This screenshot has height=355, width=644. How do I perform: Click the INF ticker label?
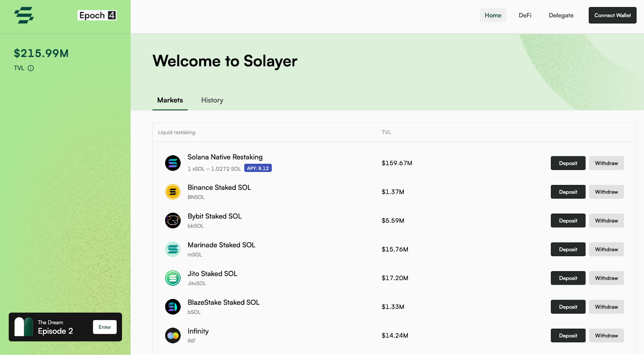[192, 341]
